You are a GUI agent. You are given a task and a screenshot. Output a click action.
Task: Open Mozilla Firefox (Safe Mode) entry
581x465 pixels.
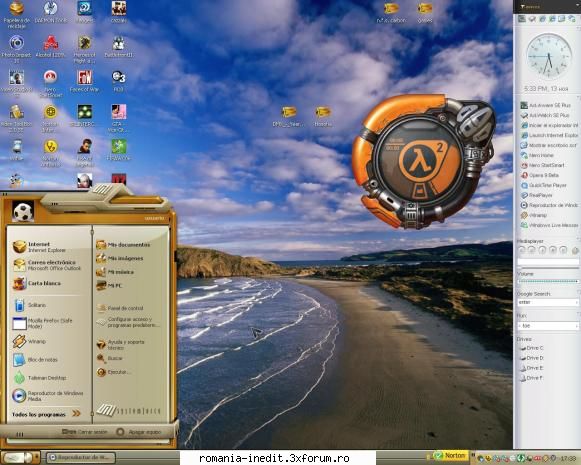pyautogui.click(x=43, y=323)
